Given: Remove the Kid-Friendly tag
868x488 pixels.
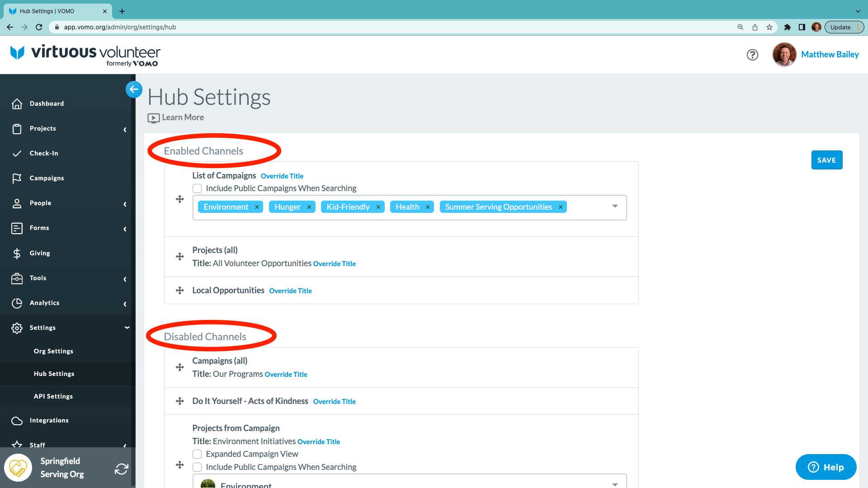Looking at the screenshot, I should click(378, 207).
